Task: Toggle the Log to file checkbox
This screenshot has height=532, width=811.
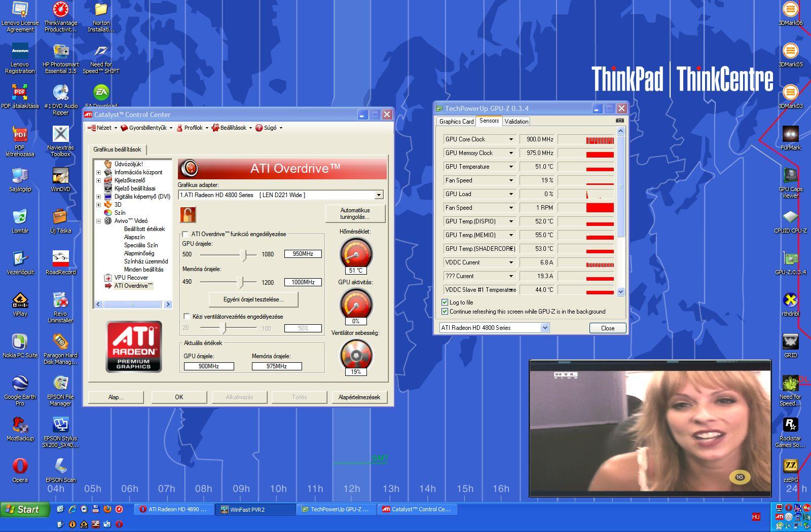Action: coord(445,302)
